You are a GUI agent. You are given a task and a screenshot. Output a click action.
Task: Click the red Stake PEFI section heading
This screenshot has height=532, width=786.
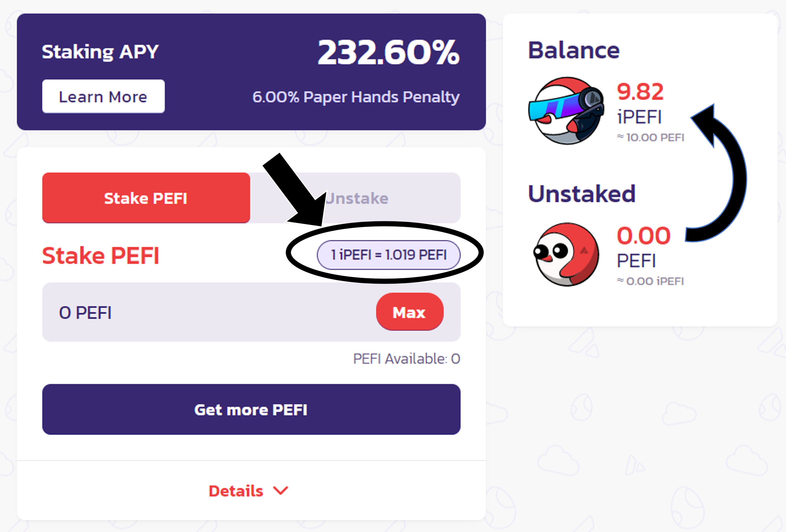[100, 255]
